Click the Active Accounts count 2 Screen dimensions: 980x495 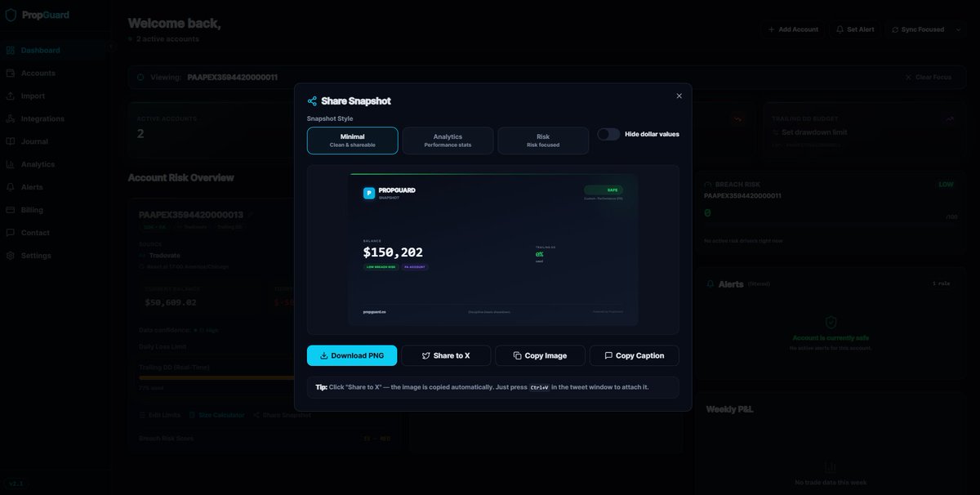[140, 134]
